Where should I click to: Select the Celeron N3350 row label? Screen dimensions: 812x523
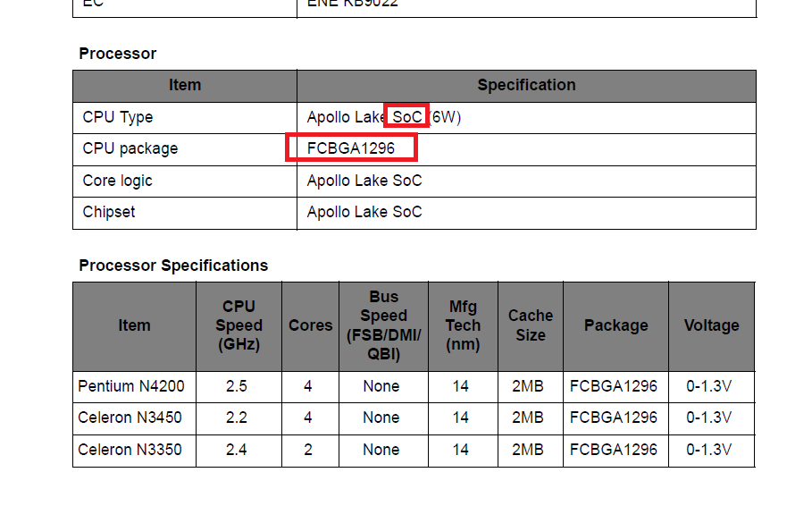130,450
